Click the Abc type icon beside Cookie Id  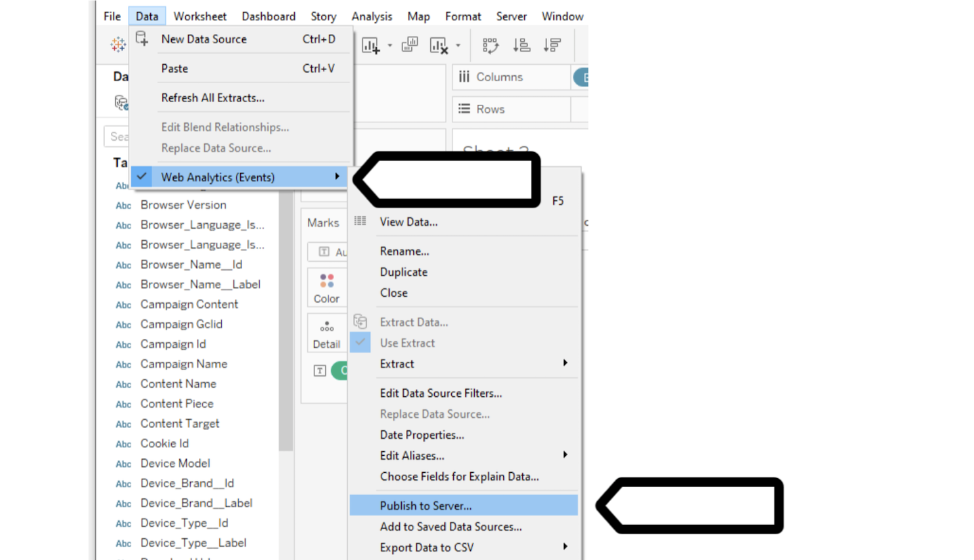(123, 444)
